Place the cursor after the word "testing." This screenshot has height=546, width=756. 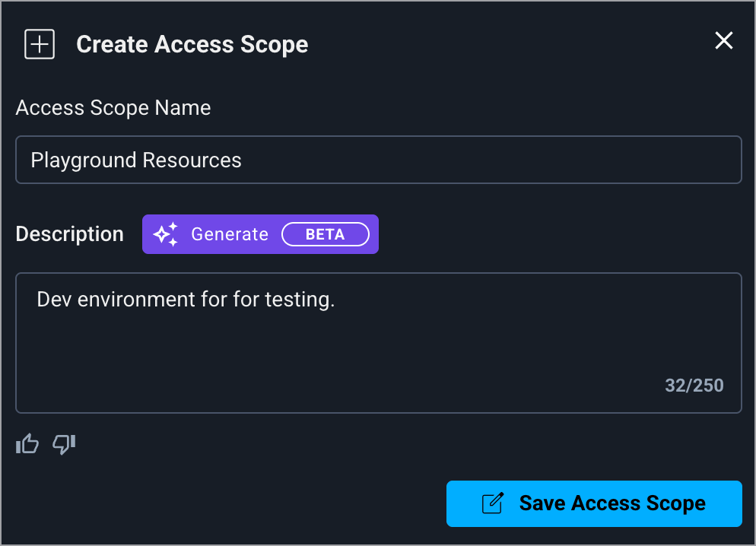pyautogui.click(x=336, y=300)
